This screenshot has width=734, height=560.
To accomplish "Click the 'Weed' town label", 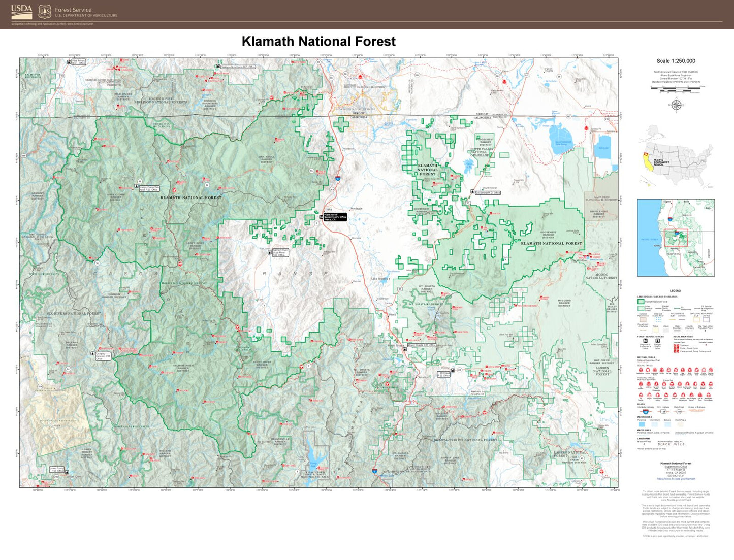I will coord(392,315).
